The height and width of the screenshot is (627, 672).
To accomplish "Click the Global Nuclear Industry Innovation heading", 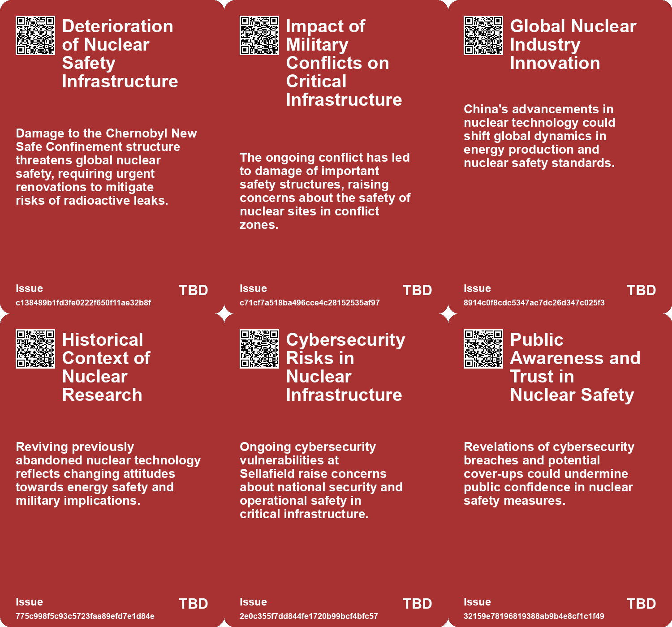I will (573, 45).
